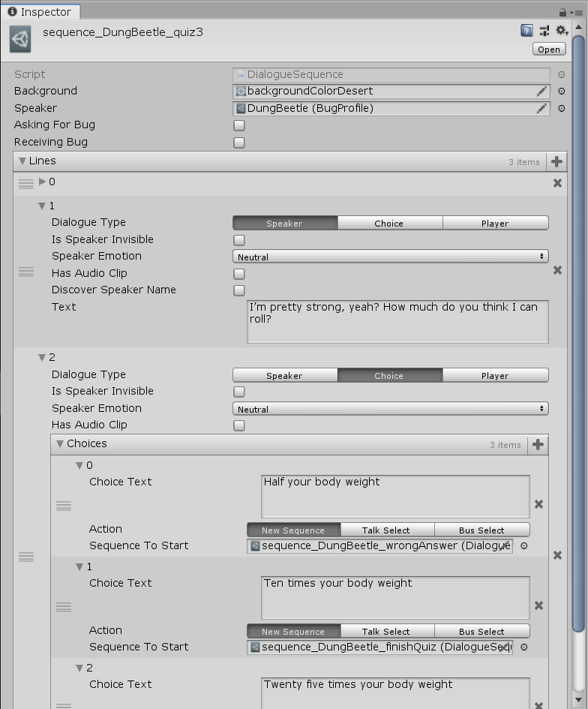The width and height of the screenshot is (588, 709).
Task: Open object picker for Speaker field
Action: coord(561,109)
